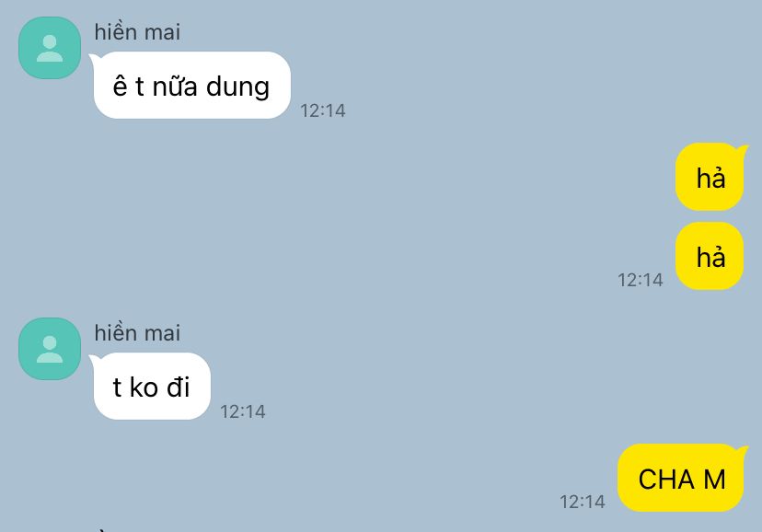The width and height of the screenshot is (762, 532).
Task: Click the 12:14 timestamp beside "CHA M"
Action: [583, 502]
